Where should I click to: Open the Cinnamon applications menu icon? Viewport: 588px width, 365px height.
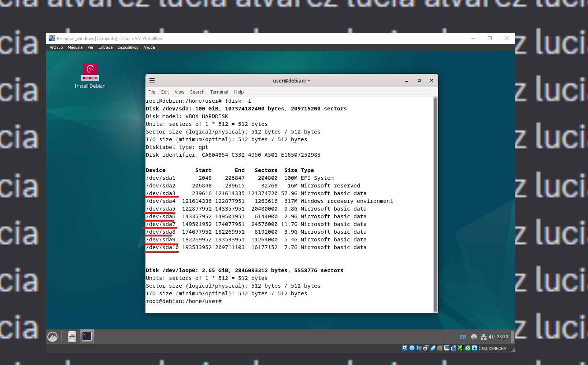[x=52, y=337]
